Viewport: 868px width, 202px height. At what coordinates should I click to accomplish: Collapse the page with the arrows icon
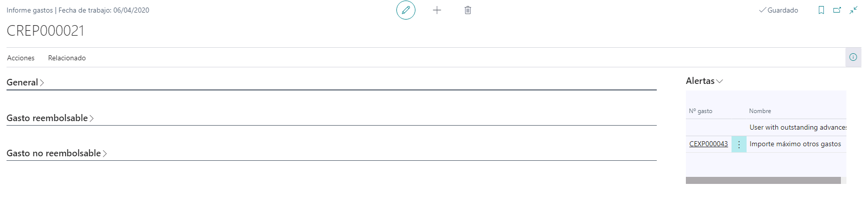tap(853, 10)
